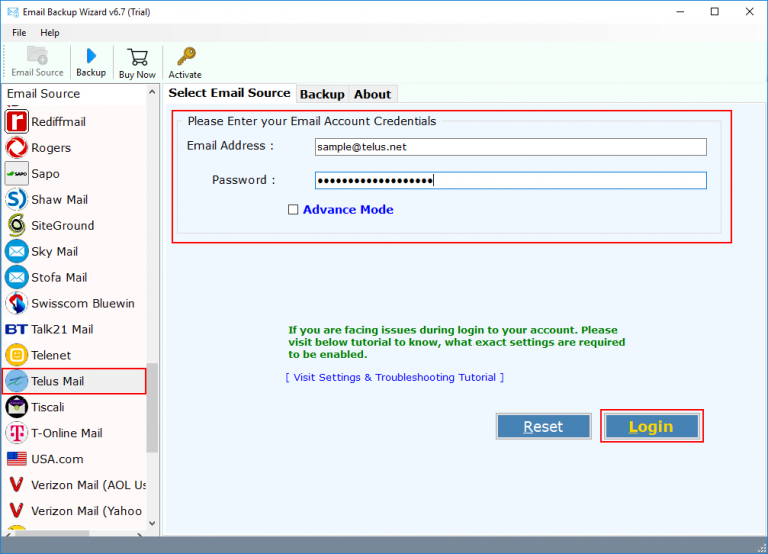
Task: Click the Backup play icon in toolbar
Action: (x=91, y=56)
